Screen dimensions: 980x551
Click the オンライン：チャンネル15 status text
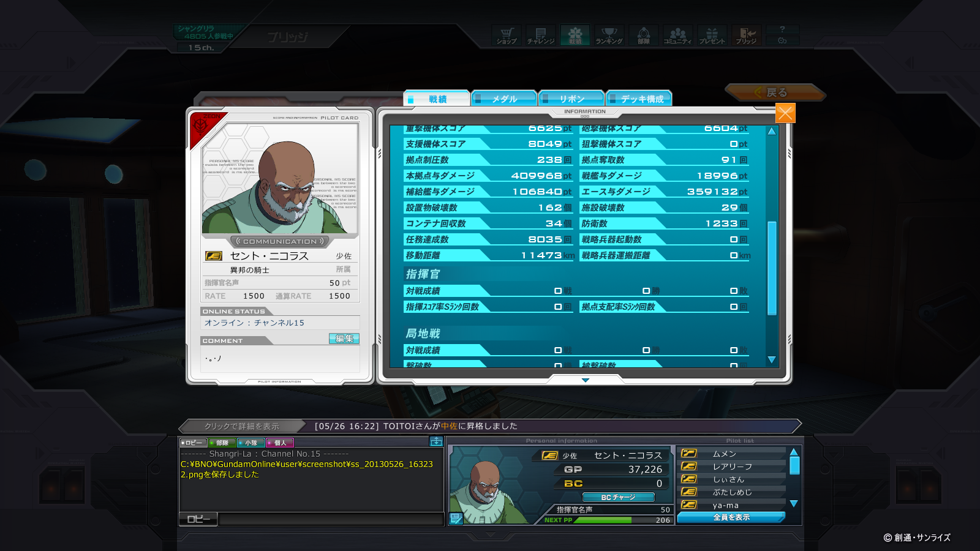(254, 323)
